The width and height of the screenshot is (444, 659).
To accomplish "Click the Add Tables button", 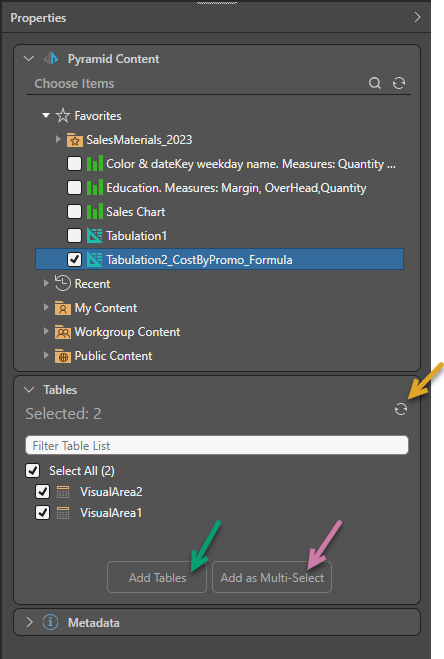I will point(157,577).
